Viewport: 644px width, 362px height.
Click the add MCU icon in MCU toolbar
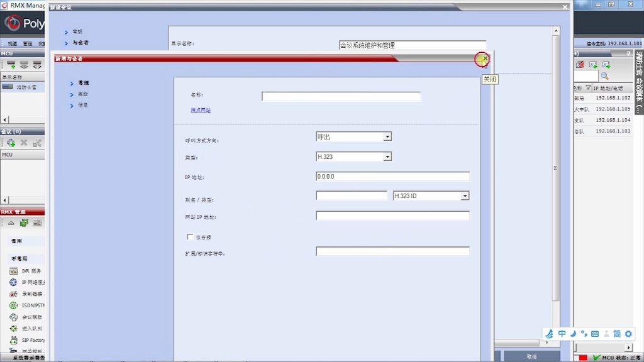pyautogui.click(x=11, y=65)
